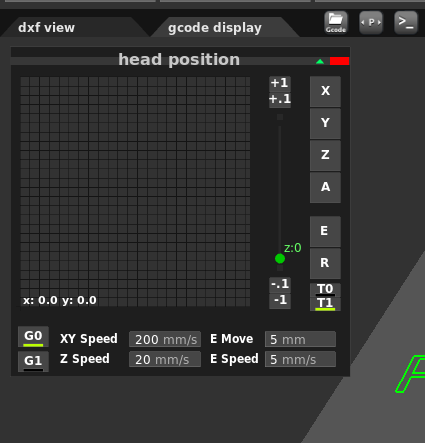Image resolution: width=425 pixels, height=443 pixels.
Task: Select the T0 tool toggle
Action: pos(325,289)
